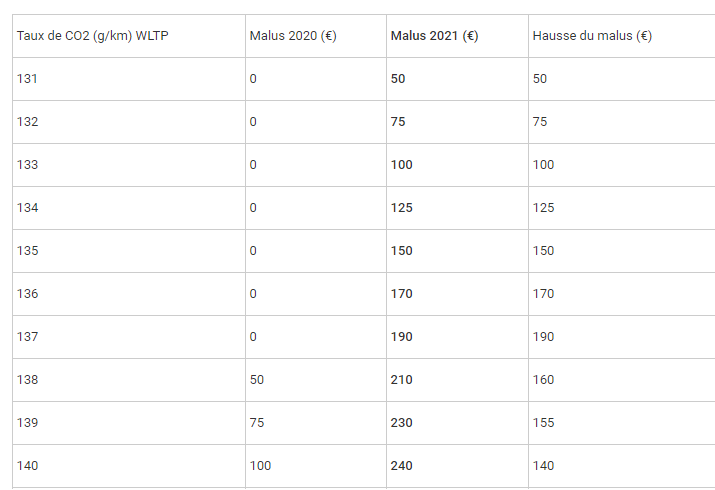Select the CO2 rate 140 cell
This screenshot has height=490, width=715.
(27, 466)
